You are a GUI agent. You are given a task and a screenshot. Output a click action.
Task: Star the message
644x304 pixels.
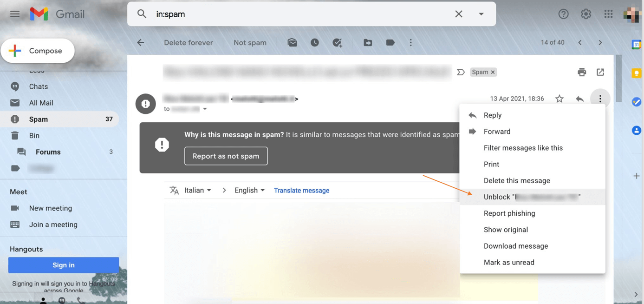click(x=559, y=99)
